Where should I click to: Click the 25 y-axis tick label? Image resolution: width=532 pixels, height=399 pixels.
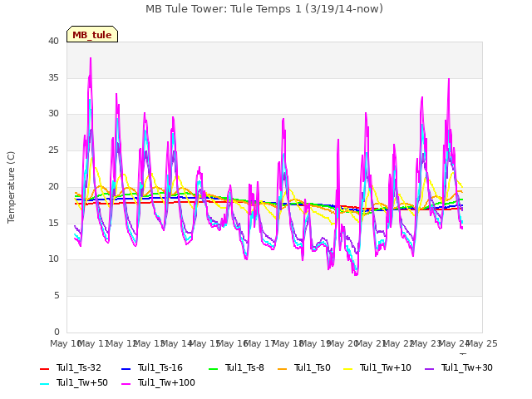pyautogui.click(x=53, y=150)
